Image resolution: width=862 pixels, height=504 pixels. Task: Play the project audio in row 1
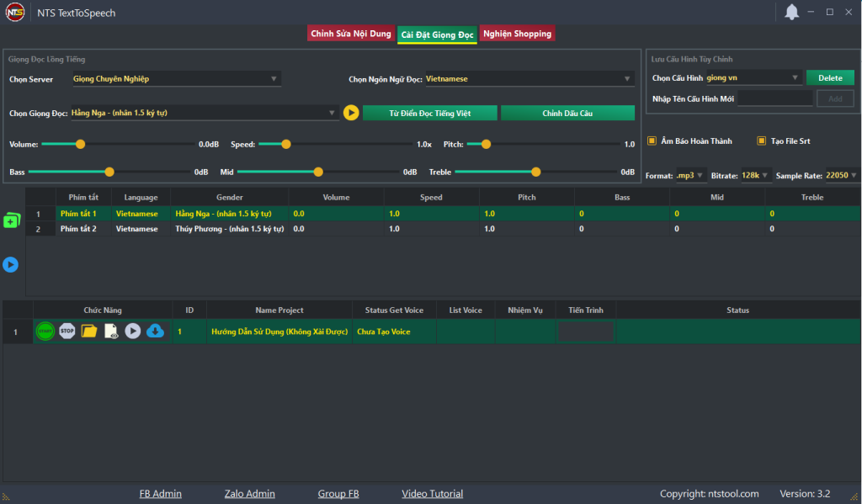tap(133, 332)
